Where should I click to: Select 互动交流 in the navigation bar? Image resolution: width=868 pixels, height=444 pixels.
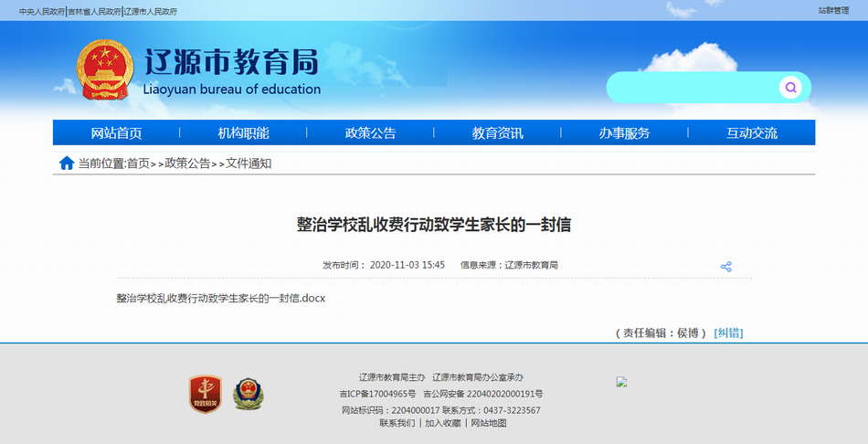point(751,133)
